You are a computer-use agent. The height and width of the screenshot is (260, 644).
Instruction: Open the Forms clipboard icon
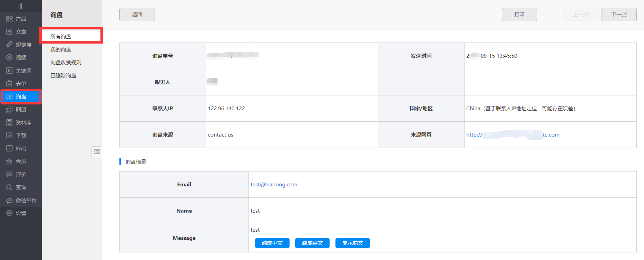[9, 83]
